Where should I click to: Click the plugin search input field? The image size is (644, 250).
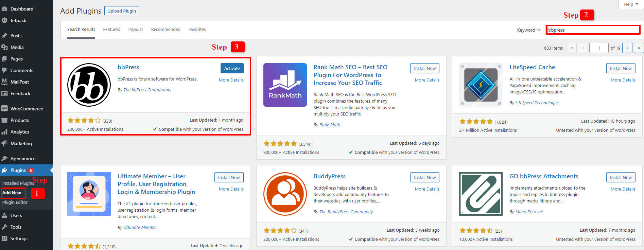593,30
